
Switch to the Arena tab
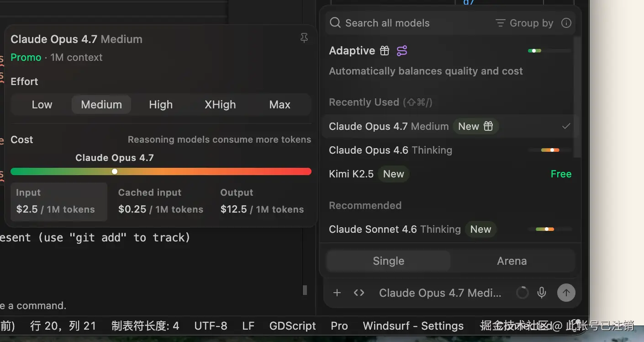[x=512, y=261]
